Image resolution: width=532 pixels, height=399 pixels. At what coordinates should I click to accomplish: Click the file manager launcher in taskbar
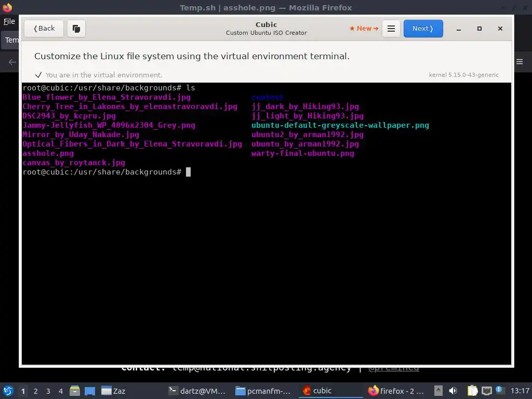point(75,391)
